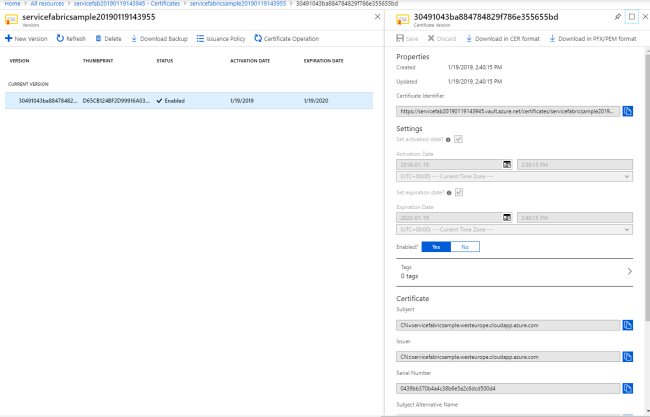Viewport: 650px width, 417px height.
Task: Click the thumbprint D65CB124BF2D99916A03 cell
Action: tap(116, 101)
